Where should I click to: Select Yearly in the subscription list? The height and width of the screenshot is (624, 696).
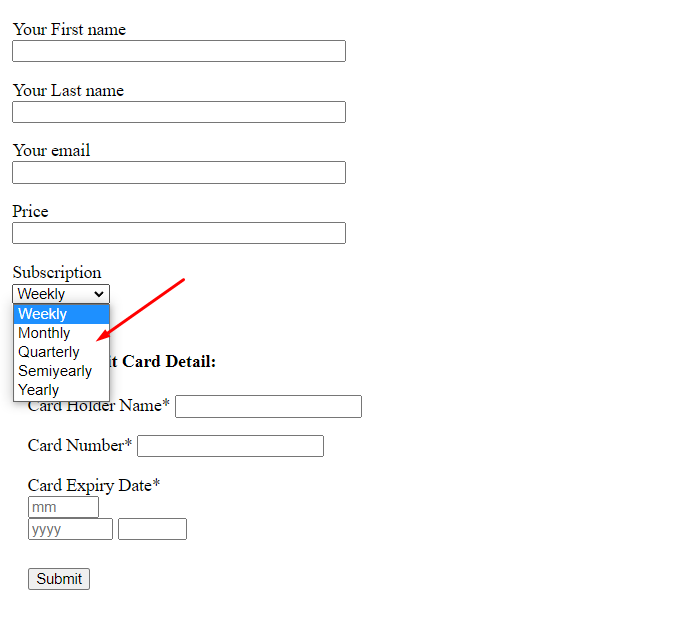39,390
